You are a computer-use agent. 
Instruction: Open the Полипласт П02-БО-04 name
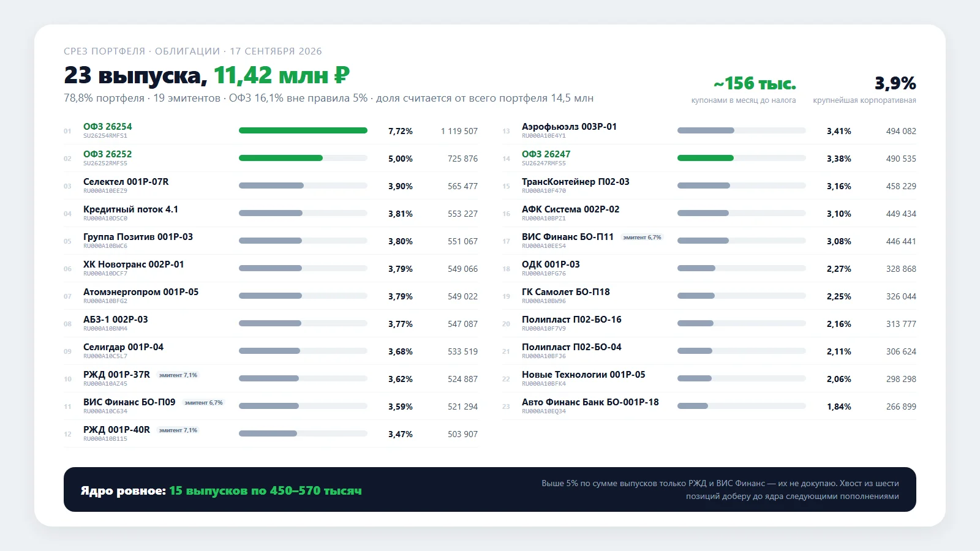click(571, 347)
